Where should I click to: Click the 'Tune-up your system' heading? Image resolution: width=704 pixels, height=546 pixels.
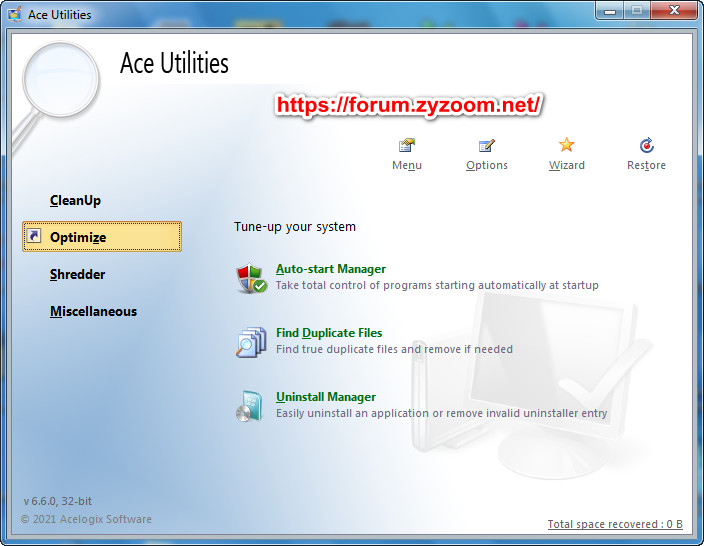(x=295, y=227)
